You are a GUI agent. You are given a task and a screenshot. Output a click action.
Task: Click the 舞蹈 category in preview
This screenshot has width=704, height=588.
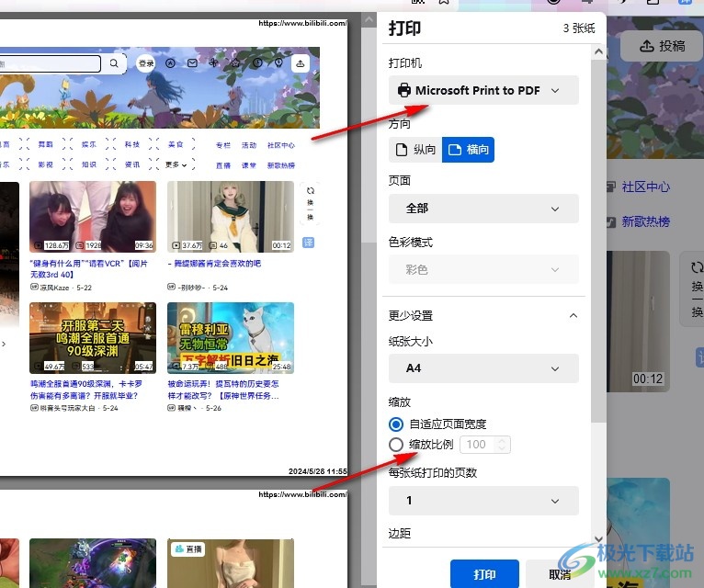click(45, 144)
